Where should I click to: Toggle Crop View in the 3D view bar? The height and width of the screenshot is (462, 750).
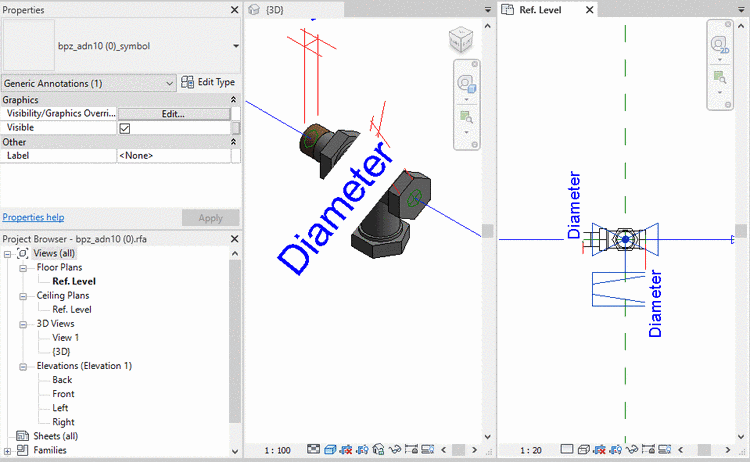(346, 449)
